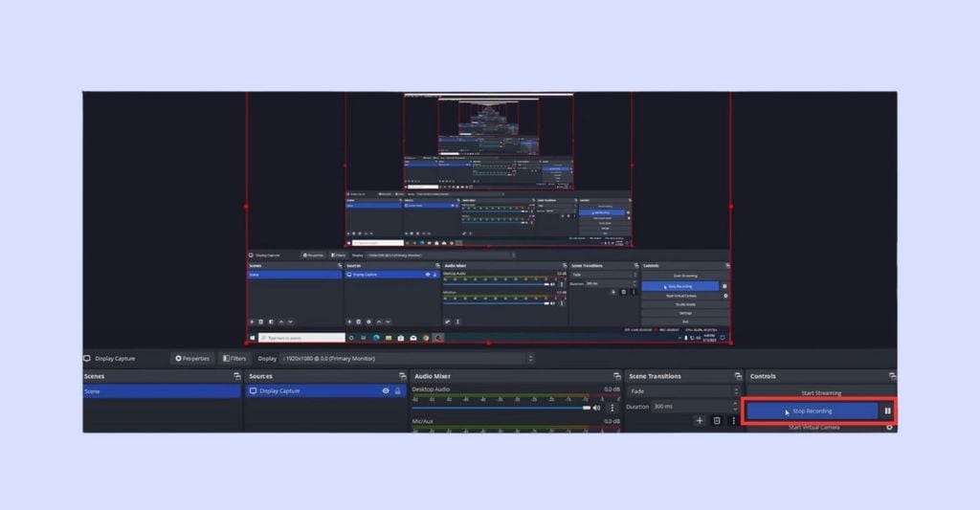Select the Display Capture source in preview canvas
Viewport: 980px width, 510px height.
[x=489, y=217]
